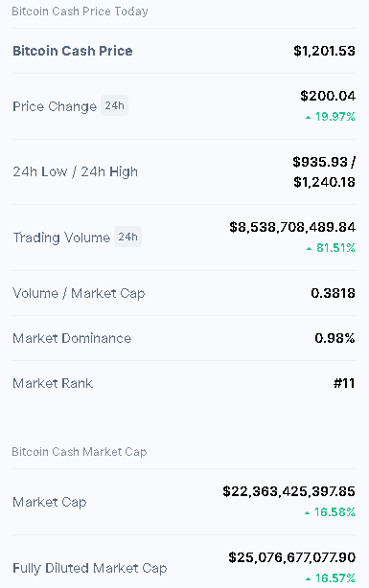Click the Trading Volume amount $8,538,708,489.84
369x588 pixels.
pyautogui.click(x=292, y=227)
